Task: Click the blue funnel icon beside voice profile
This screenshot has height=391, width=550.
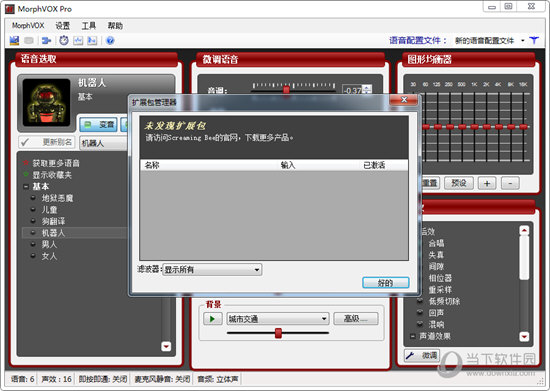Action: pos(534,40)
